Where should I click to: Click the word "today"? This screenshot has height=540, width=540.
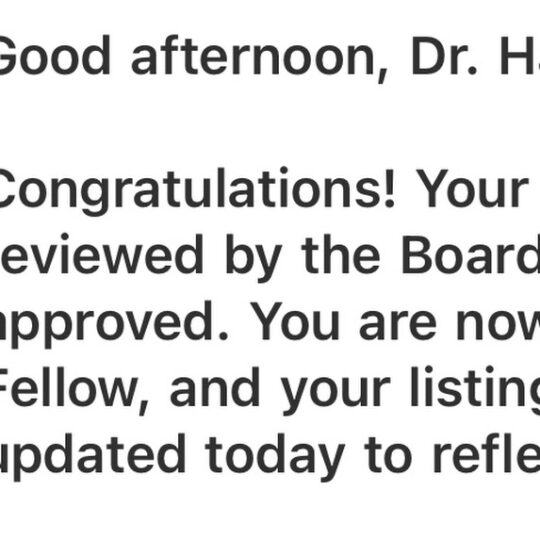[275, 457]
